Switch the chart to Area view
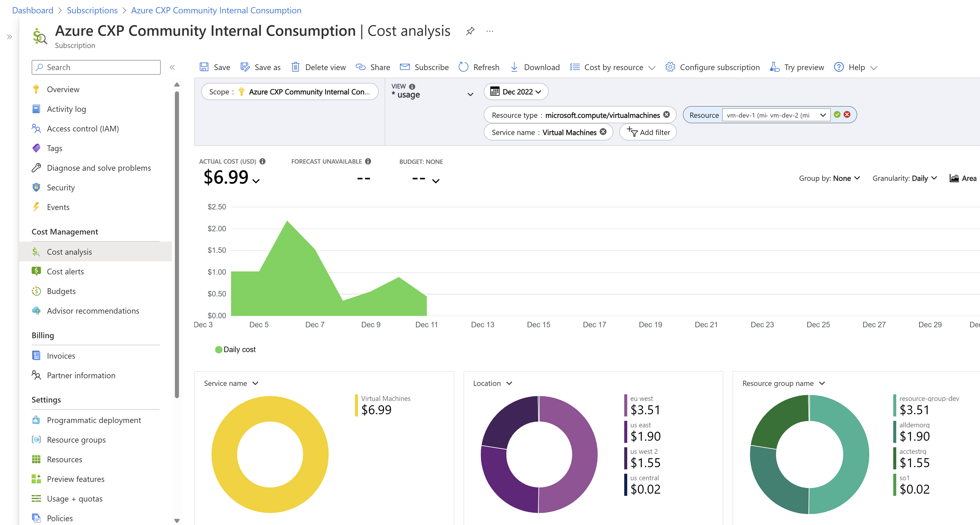 tap(963, 178)
